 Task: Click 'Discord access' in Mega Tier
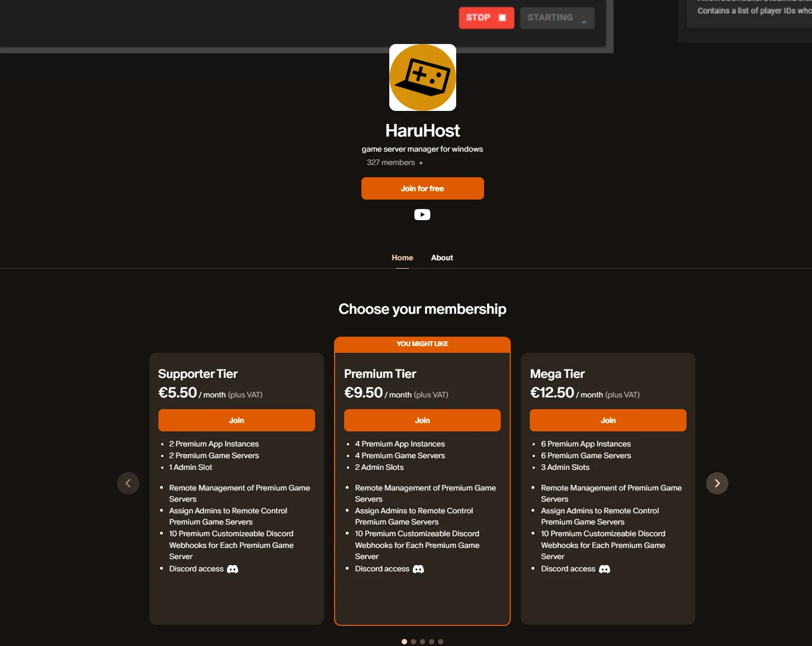[568, 569]
